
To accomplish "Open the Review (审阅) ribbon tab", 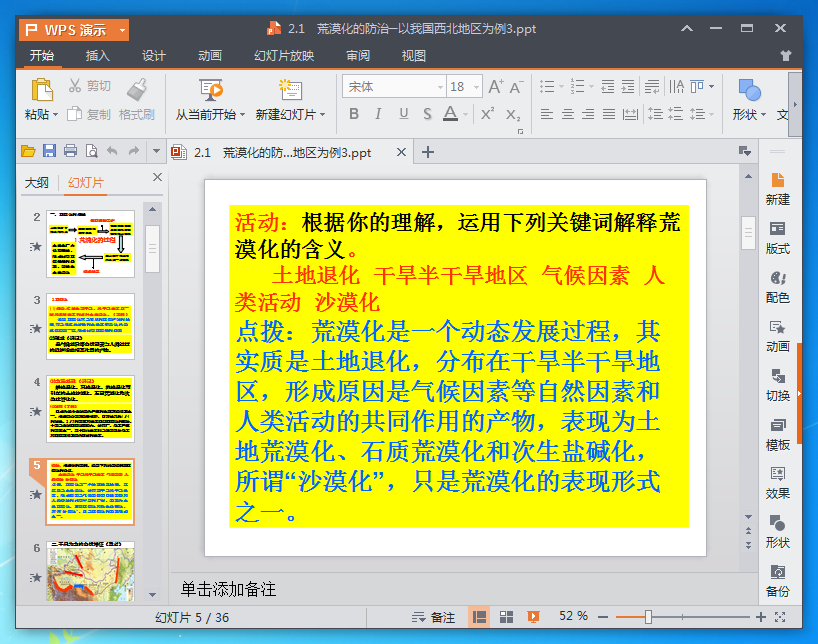I will [358, 55].
